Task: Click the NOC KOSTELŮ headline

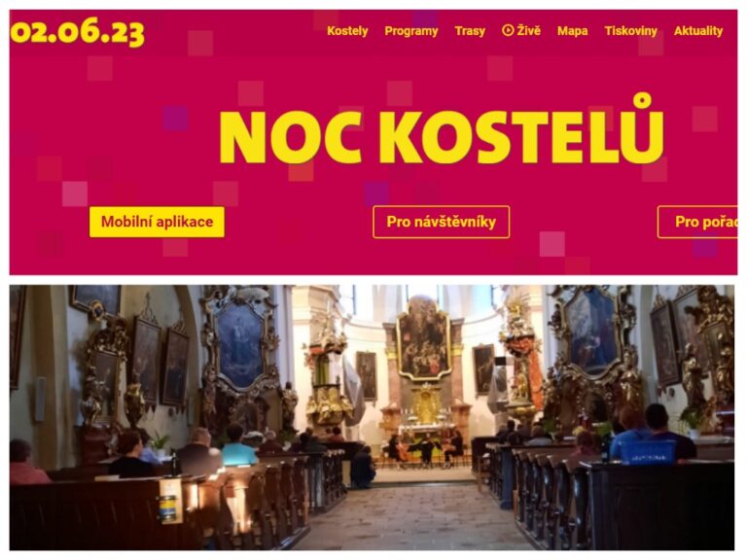Action: pyautogui.click(x=442, y=131)
